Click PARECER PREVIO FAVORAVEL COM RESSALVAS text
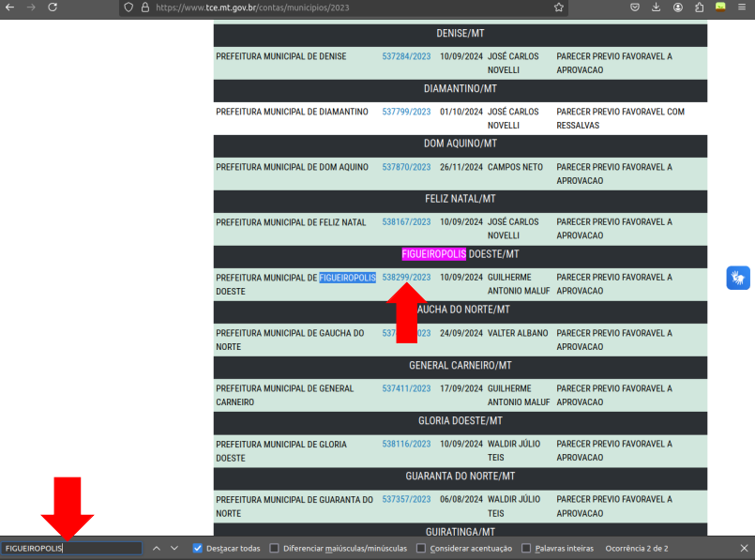The width and height of the screenshot is (755, 560). [x=621, y=118]
